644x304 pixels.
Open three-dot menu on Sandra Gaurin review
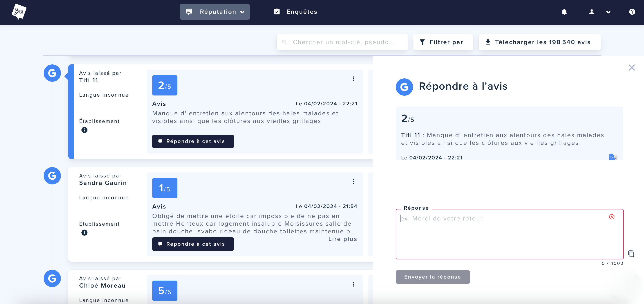(x=353, y=181)
